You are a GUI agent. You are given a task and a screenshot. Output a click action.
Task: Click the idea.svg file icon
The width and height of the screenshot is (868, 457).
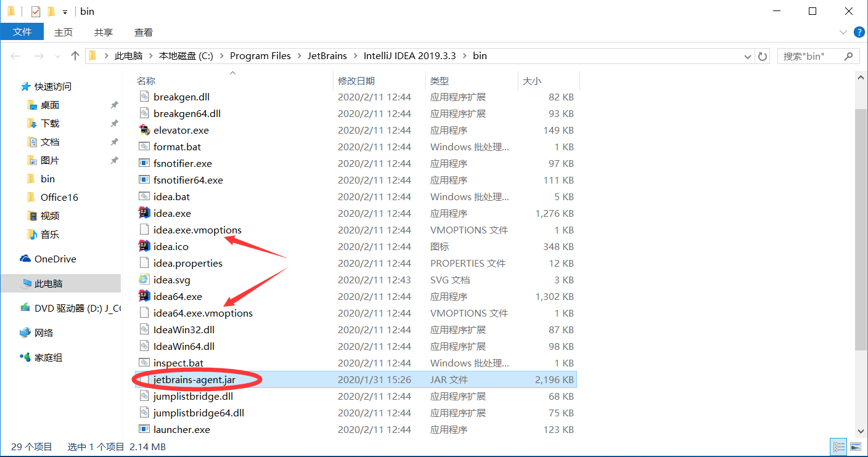tap(144, 280)
